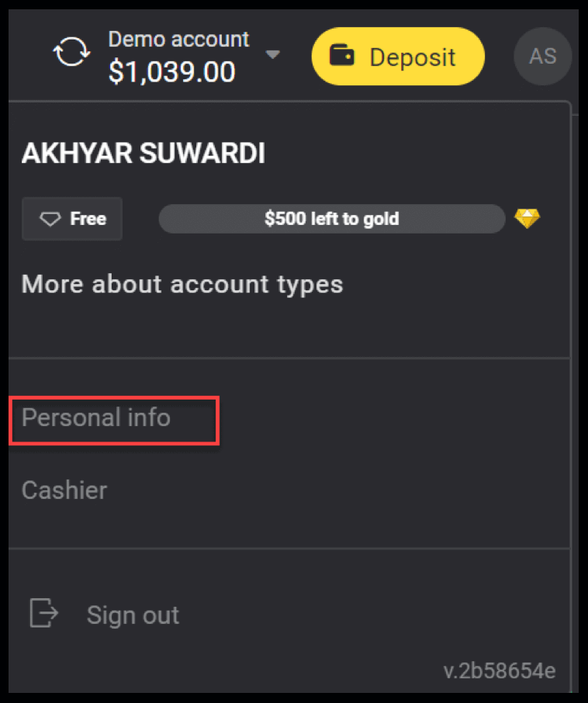This screenshot has width=588, height=703.
Task: Expand the account switcher dropdown arrow
Action: pos(272,54)
